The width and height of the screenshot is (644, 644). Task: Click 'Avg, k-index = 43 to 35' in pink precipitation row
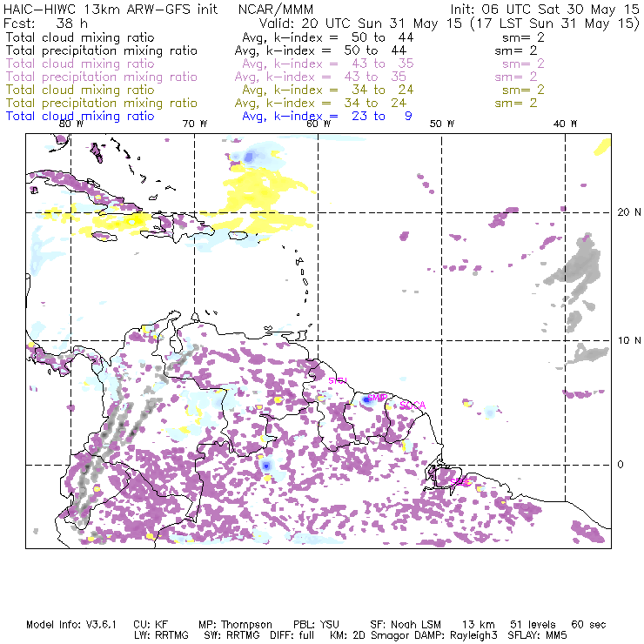[320, 77]
